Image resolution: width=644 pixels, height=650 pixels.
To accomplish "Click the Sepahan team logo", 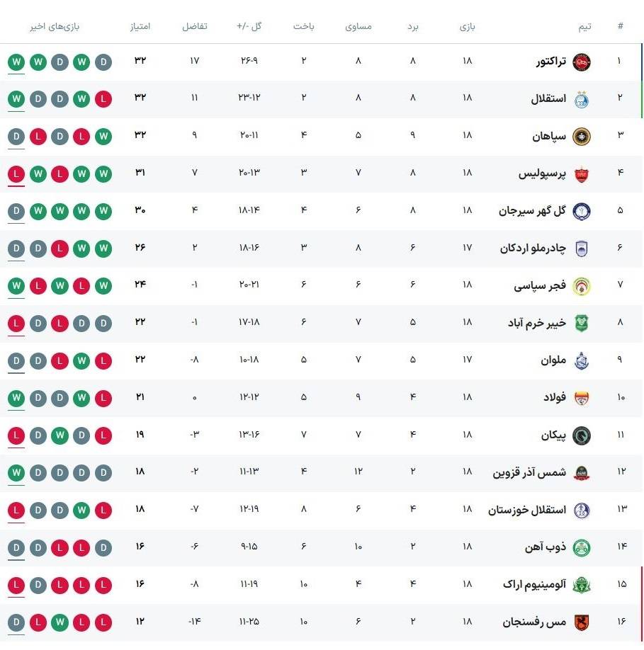I will tap(581, 137).
